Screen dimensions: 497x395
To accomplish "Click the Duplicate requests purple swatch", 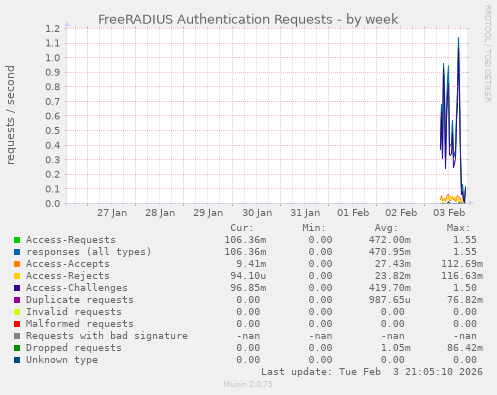I will 17,300.
